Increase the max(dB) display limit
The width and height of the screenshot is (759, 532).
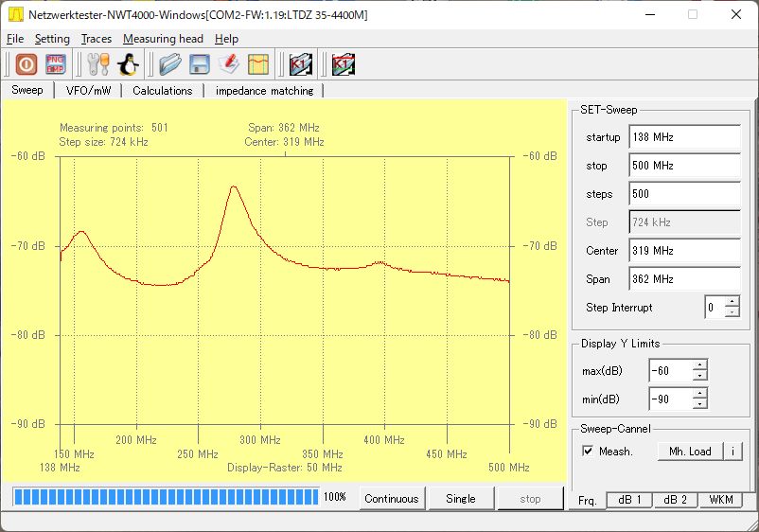(700, 365)
